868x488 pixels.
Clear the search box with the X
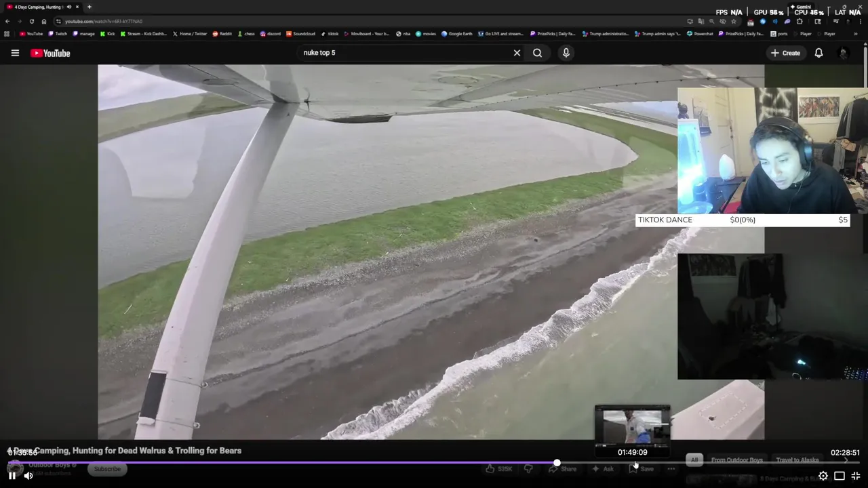[x=517, y=53]
